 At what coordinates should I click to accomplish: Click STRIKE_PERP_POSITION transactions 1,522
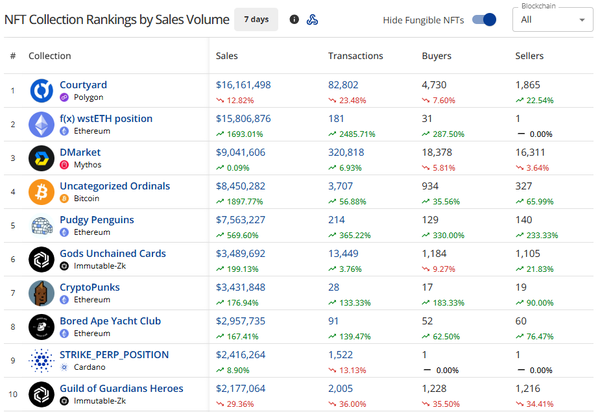341,355
